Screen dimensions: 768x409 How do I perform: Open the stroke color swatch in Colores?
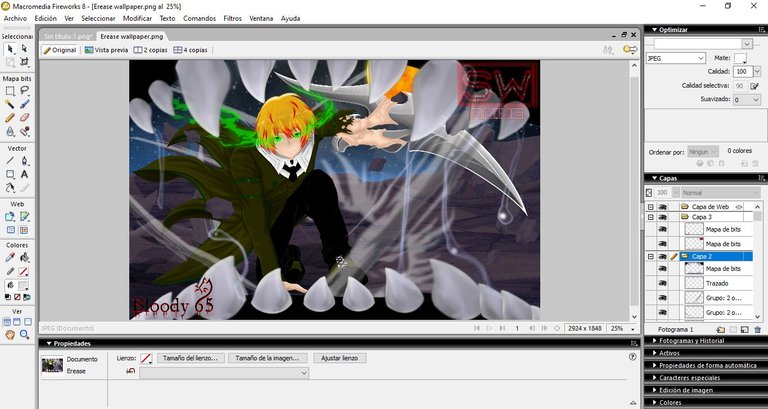pos(24,271)
